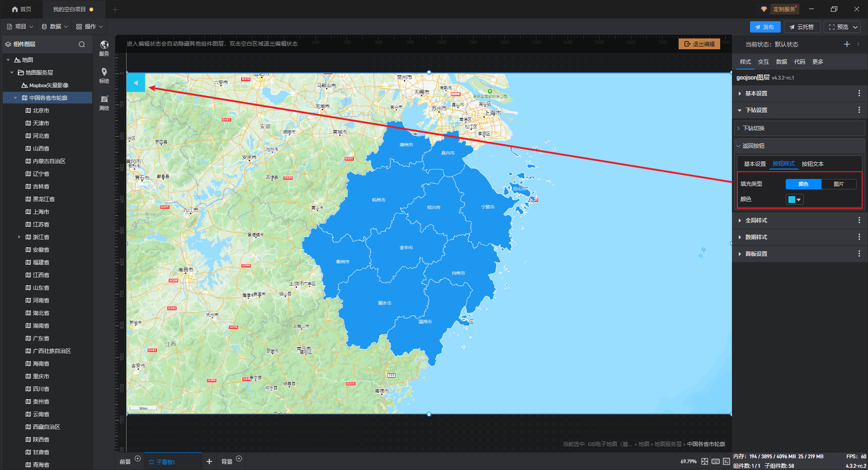Collapse 中国各省市轮廓 layer group
Image resolution: width=868 pixels, height=470 pixels.
(15, 98)
